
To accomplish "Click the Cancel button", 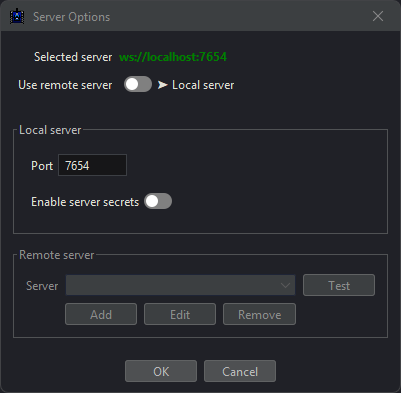I will pos(240,371).
